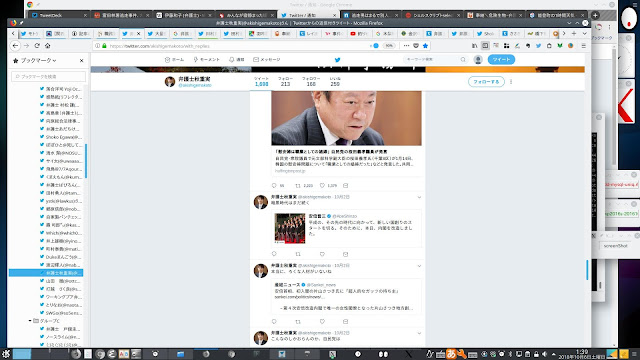Expand the hidden system tray icons arrow
Viewport: 640px width, 360px height.
click(x=554, y=354)
